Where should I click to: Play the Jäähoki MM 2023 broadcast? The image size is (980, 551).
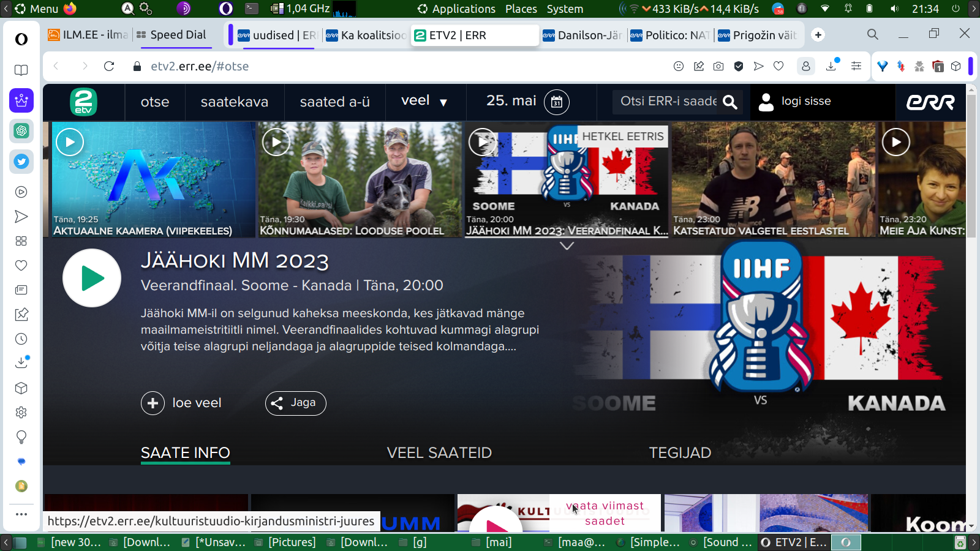pyautogui.click(x=92, y=278)
